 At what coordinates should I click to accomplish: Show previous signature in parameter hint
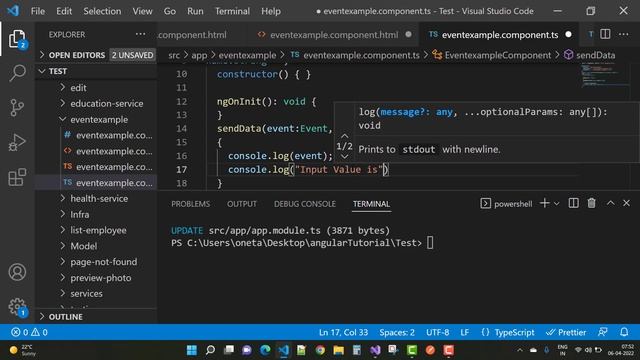344,136
